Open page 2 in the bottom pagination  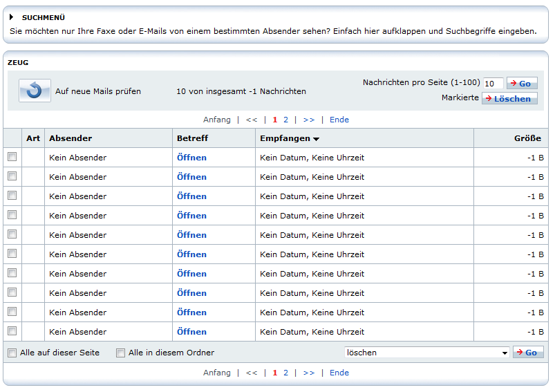tap(285, 373)
